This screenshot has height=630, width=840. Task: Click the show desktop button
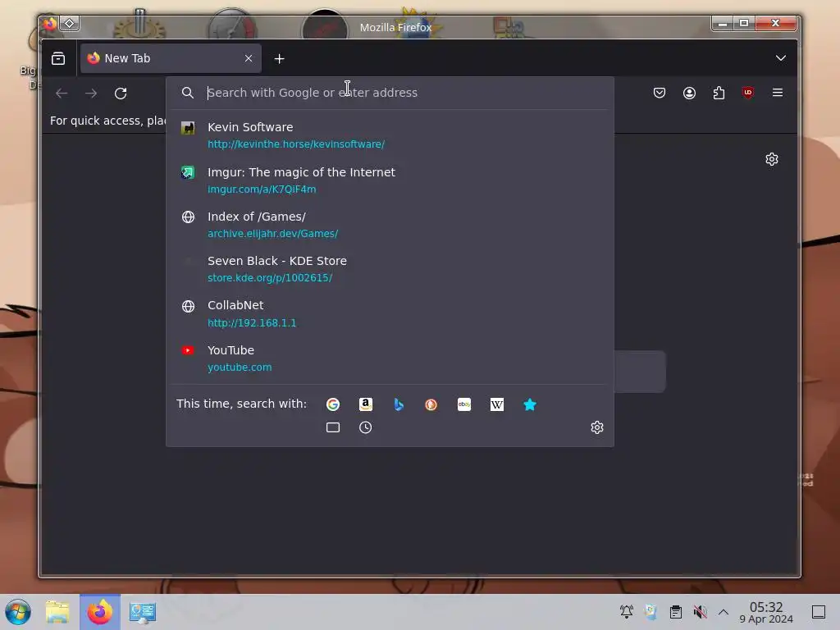pyautogui.click(x=818, y=612)
